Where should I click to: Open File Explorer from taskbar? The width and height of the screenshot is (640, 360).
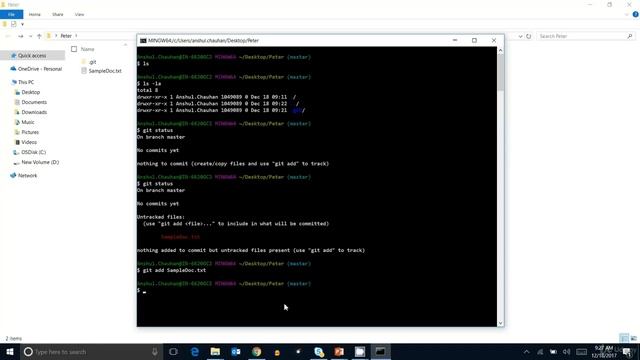pyautogui.click(x=215, y=351)
